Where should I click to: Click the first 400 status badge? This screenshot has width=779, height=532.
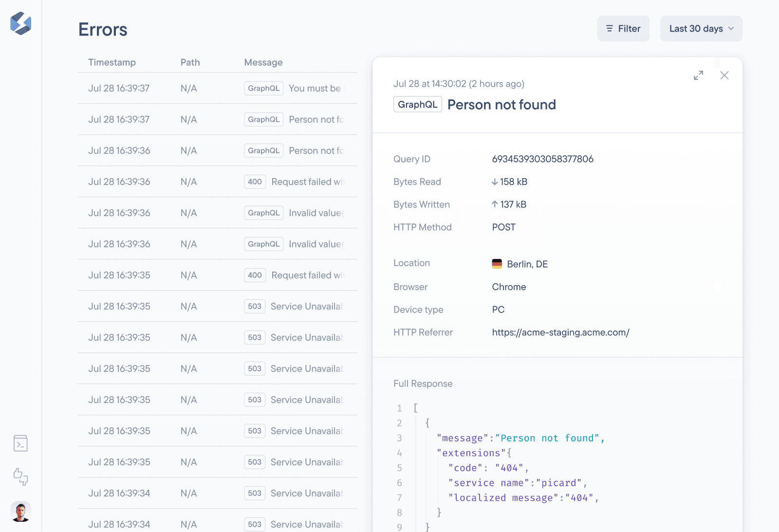point(255,182)
